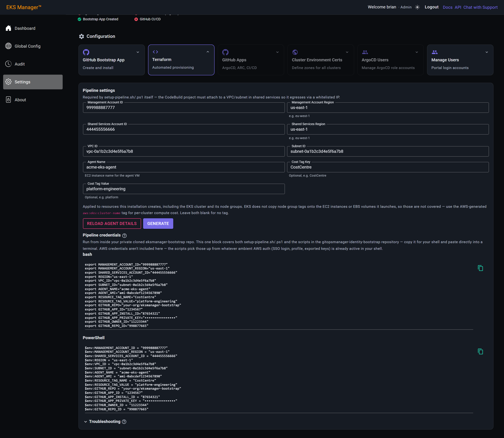Image resolution: width=504 pixels, height=438 pixels.
Task: Select the Terraform configuration card
Action: [x=181, y=60]
